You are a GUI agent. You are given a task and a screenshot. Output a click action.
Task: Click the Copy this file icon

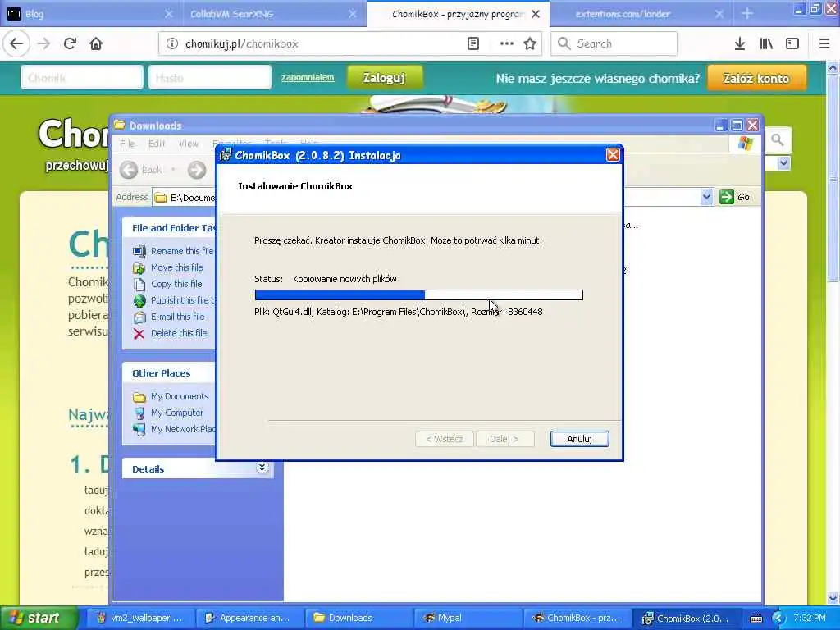click(139, 285)
